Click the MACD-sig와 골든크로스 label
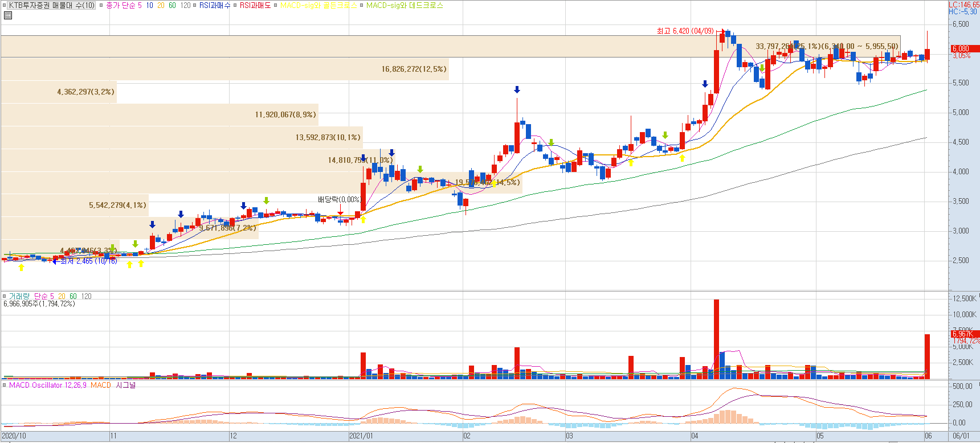The image size is (980, 443). coord(318,5)
